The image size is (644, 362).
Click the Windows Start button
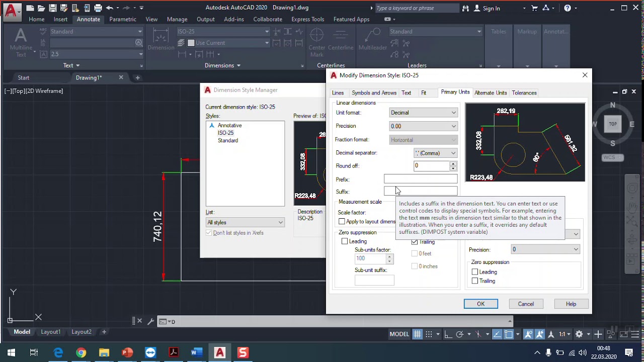pos(11,353)
